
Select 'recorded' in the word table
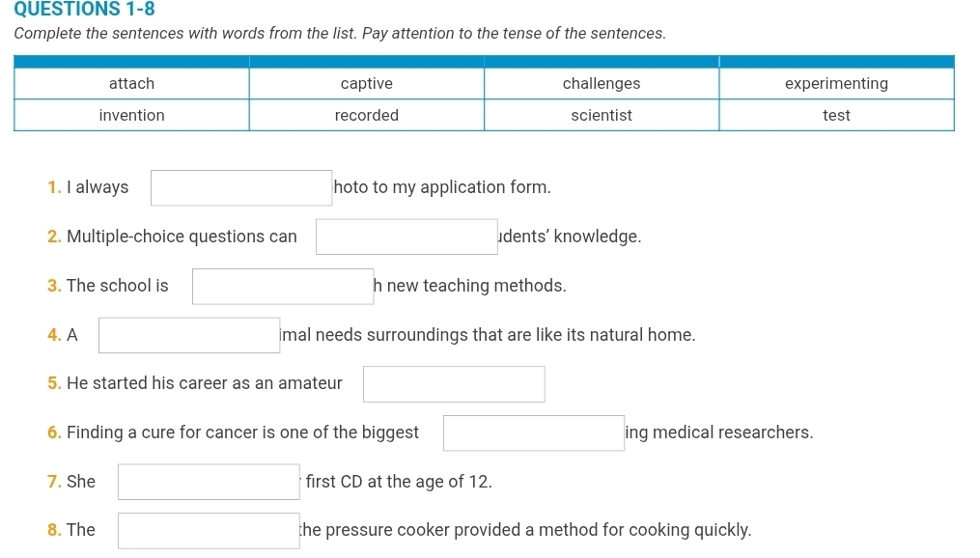pyautogui.click(x=367, y=116)
